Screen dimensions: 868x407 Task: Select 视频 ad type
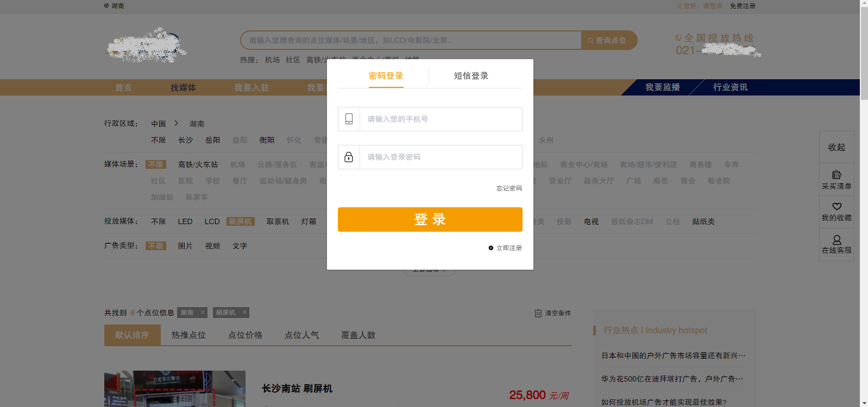212,246
